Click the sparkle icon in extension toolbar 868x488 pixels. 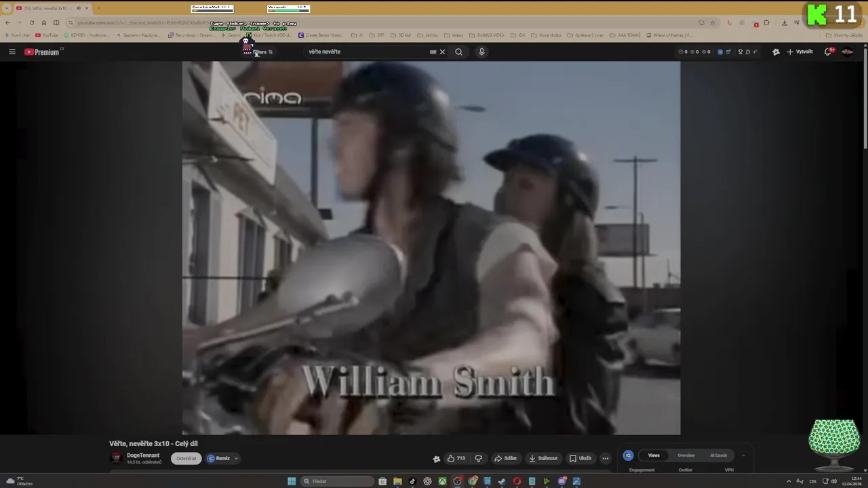pos(755,52)
